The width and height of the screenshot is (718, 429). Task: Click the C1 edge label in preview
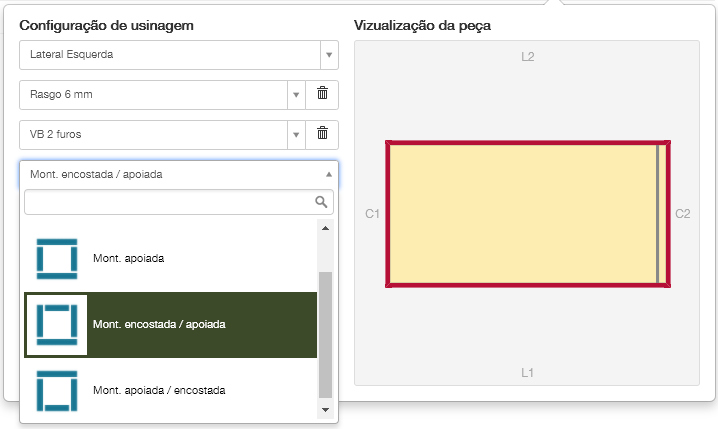(x=372, y=214)
